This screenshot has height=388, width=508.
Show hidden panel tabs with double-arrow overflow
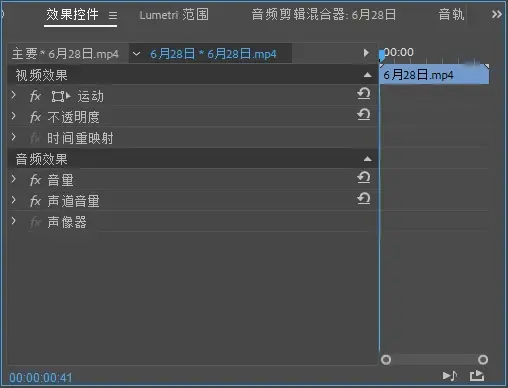click(497, 14)
